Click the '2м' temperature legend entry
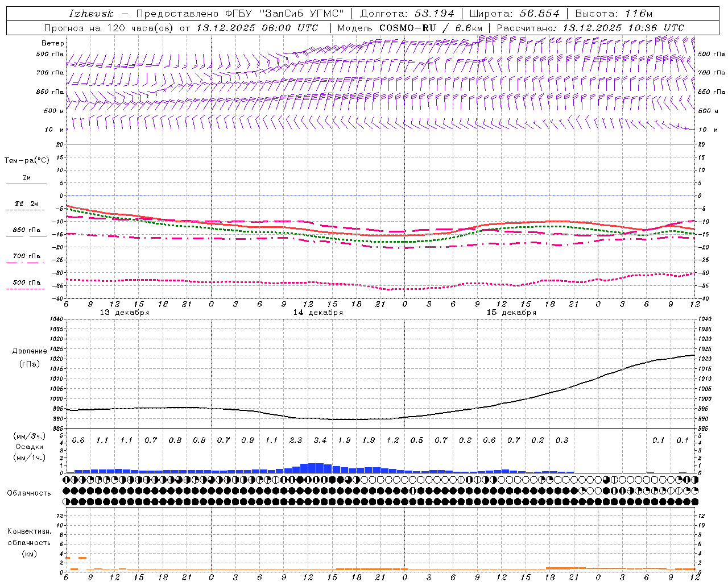 coord(27,177)
